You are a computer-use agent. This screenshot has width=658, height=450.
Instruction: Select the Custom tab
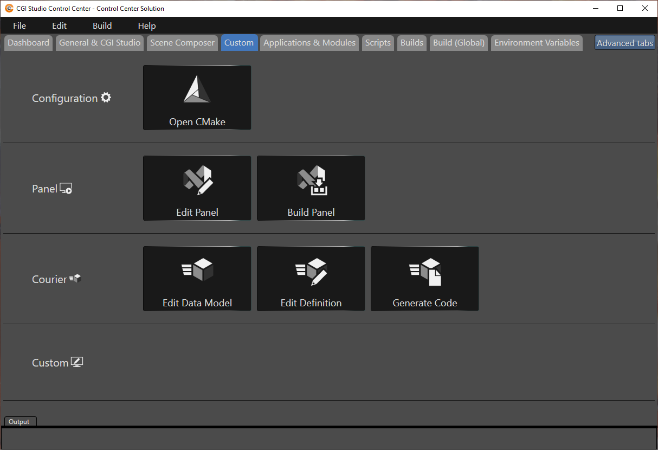point(239,43)
